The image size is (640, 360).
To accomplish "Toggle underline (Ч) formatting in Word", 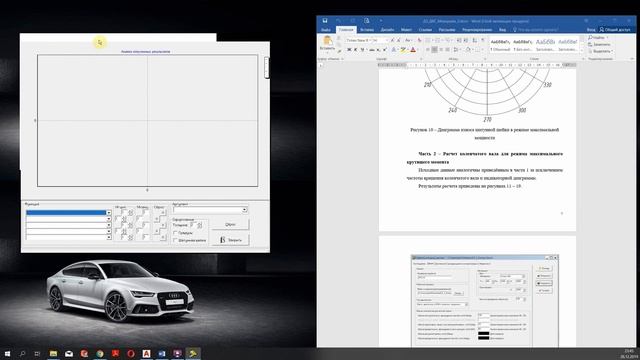I will 362,50.
